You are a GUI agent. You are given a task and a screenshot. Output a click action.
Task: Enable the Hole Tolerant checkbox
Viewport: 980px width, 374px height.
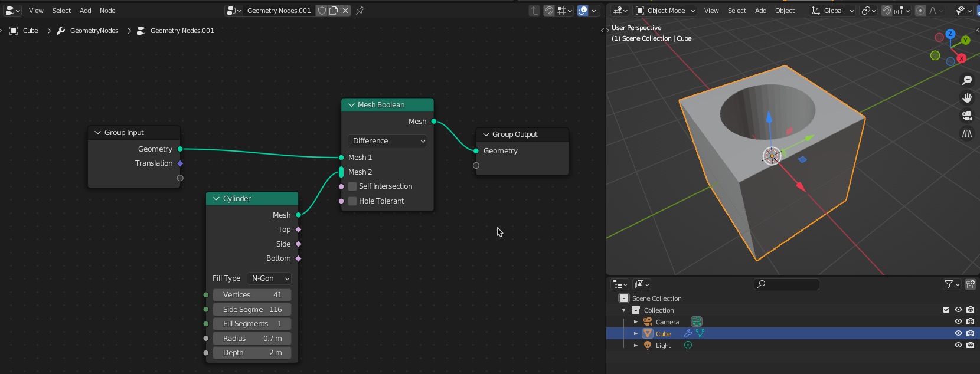point(352,201)
